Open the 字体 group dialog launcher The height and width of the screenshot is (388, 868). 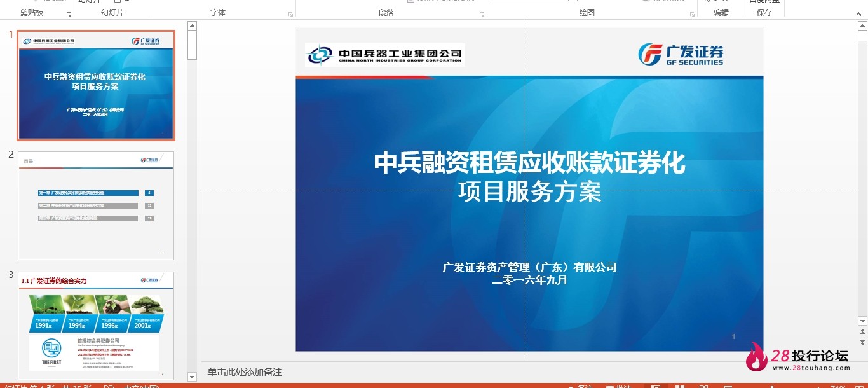click(x=291, y=14)
